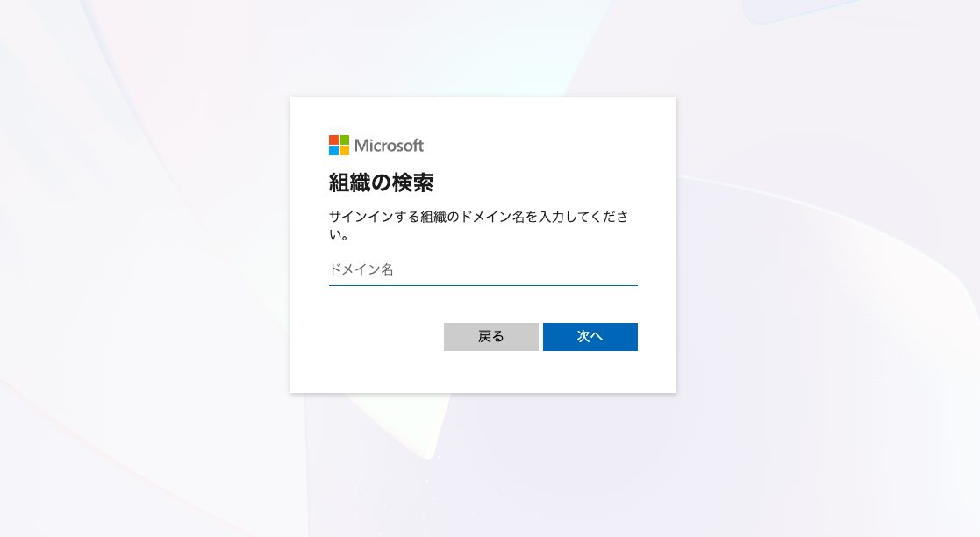Click blank card area above Microsoft logo
This screenshot has height=537, width=980.
pos(483,115)
